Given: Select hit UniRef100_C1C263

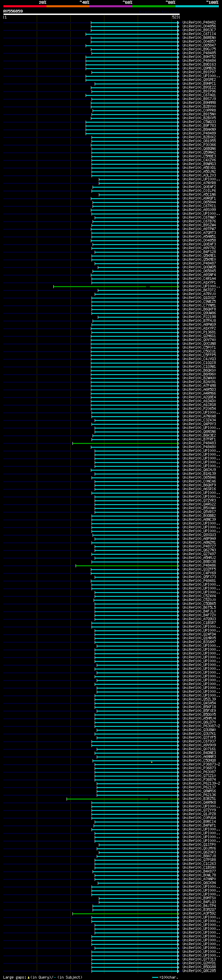Looking at the screenshot, I should coord(199,864).
